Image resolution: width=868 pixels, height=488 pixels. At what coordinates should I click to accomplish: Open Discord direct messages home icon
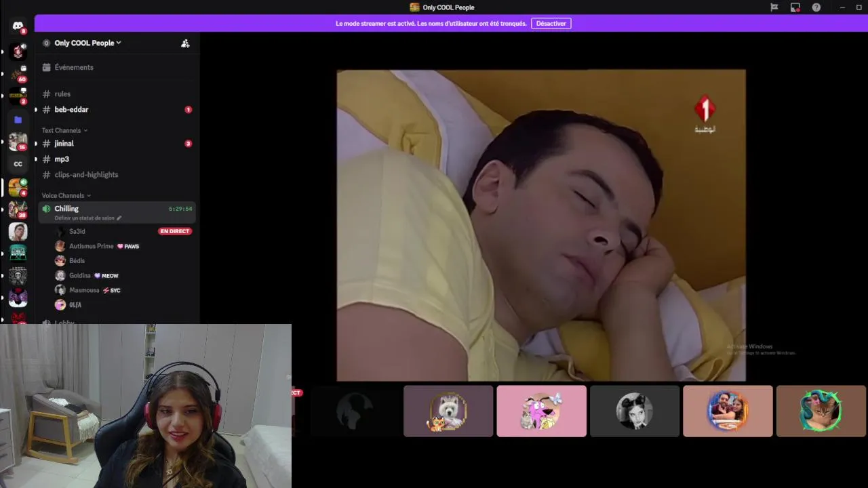(18, 26)
